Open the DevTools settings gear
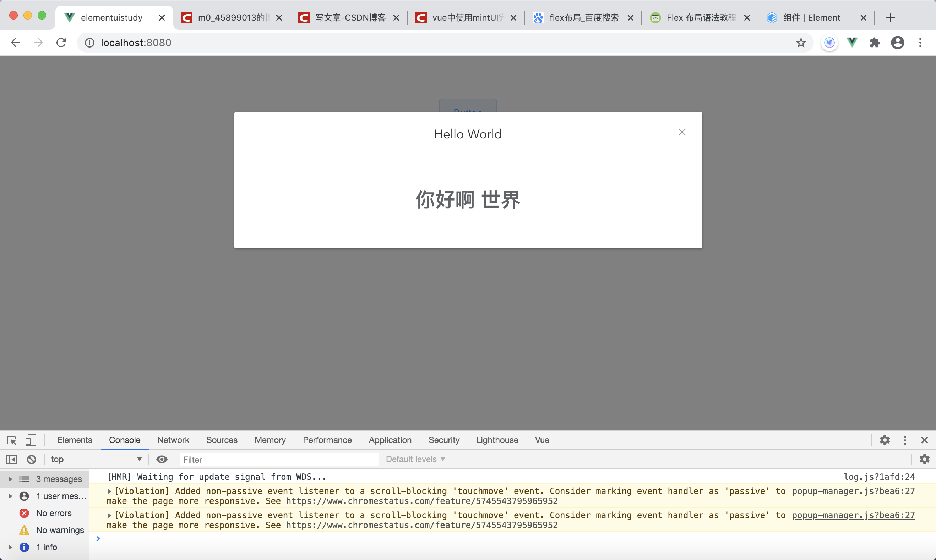The image size is (936, 560). pyautogui.click(x=885, y=440)
